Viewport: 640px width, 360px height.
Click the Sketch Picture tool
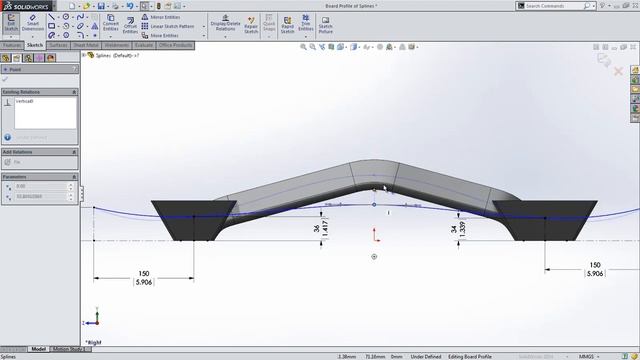[325, 25]
